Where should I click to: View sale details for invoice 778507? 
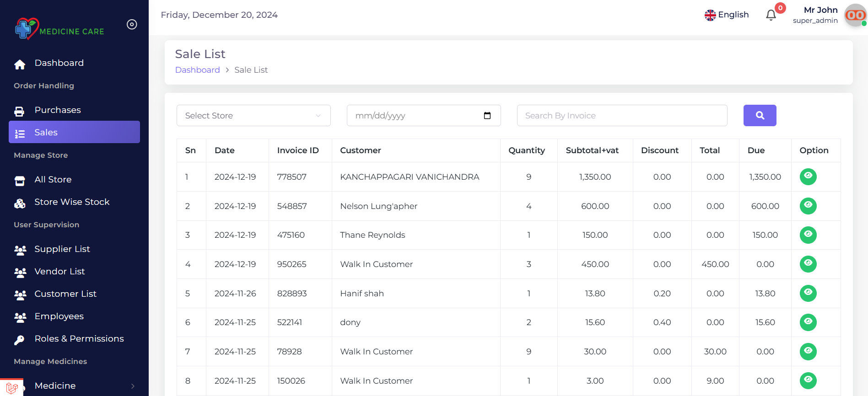pos(808,177)
